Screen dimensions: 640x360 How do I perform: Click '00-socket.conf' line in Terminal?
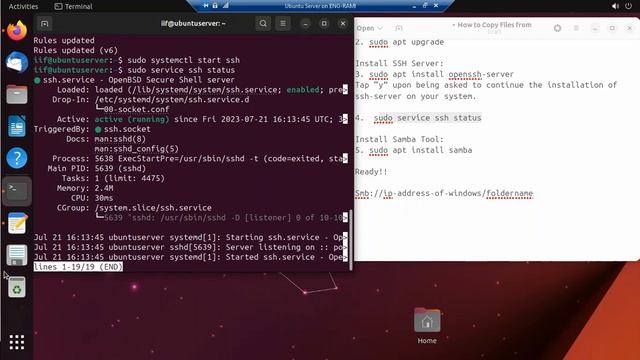[x=136, y=109]
